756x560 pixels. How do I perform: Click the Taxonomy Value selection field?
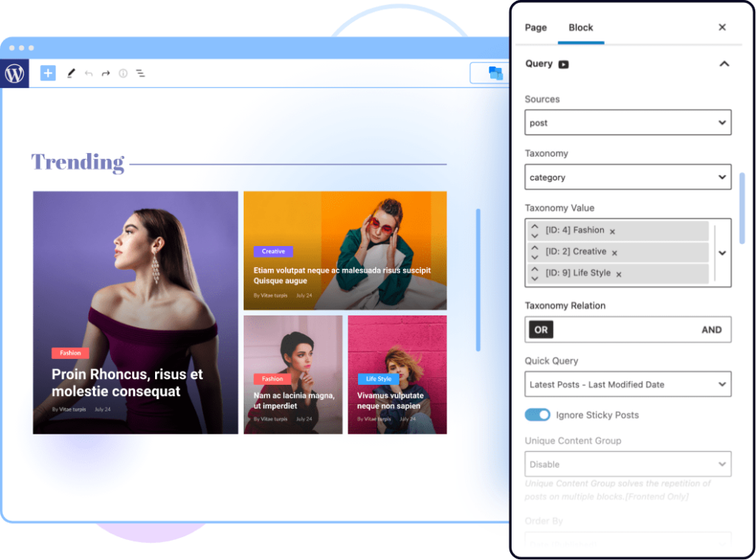click(x=628, y=253)
